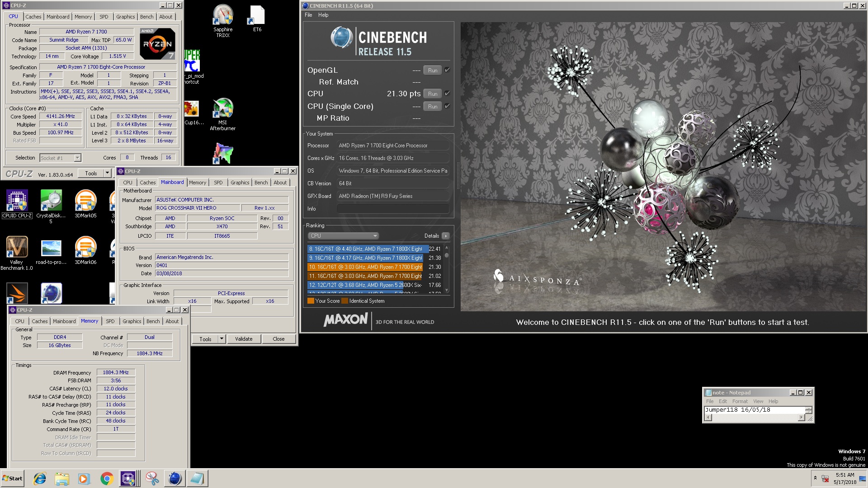Toggle the CPU (Single Core) checkbox

tap(447, 106)
